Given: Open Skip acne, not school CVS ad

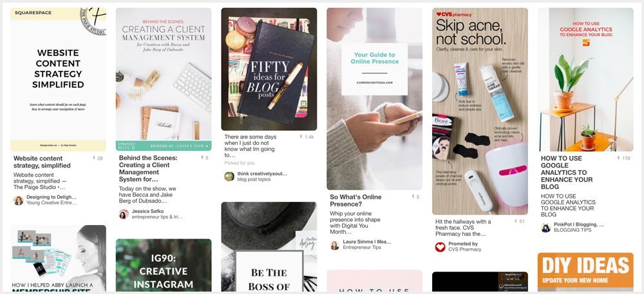Looking at the screenshot, I should coord(480,111).
